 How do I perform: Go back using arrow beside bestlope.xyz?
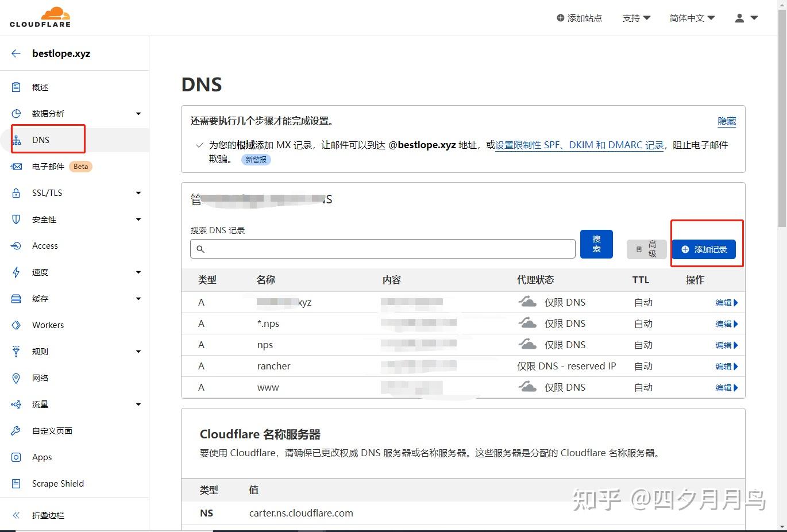[x=16, y=53]
